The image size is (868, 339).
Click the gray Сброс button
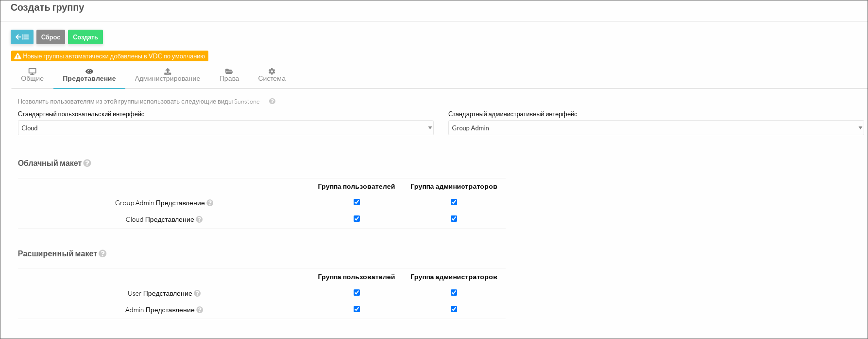[51, 37]
